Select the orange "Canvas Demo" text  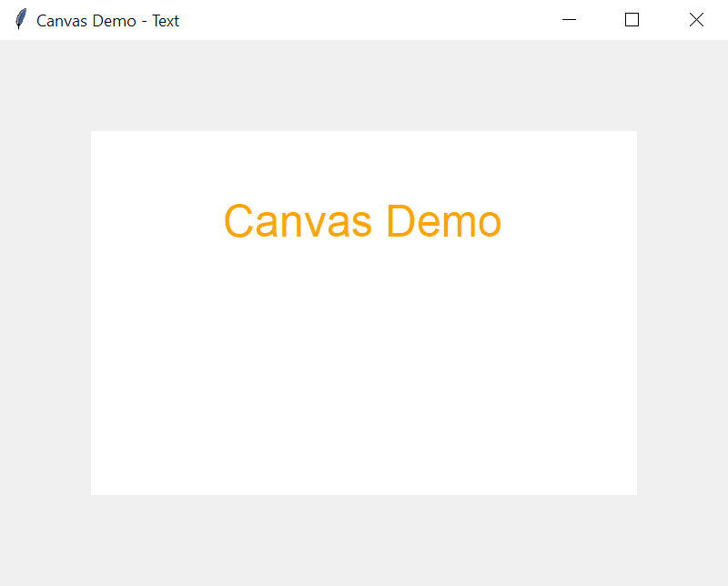[362, 221]
